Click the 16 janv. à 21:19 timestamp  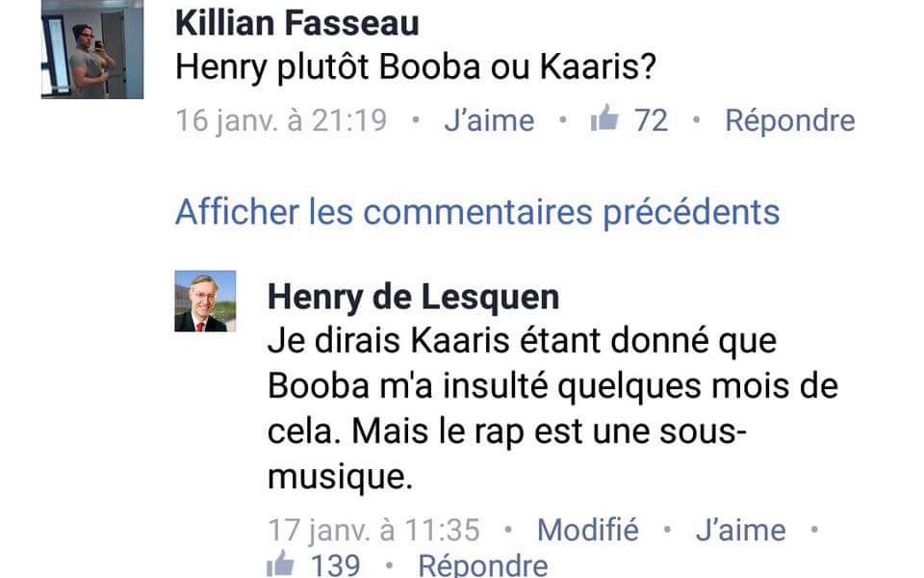(281, 120)
